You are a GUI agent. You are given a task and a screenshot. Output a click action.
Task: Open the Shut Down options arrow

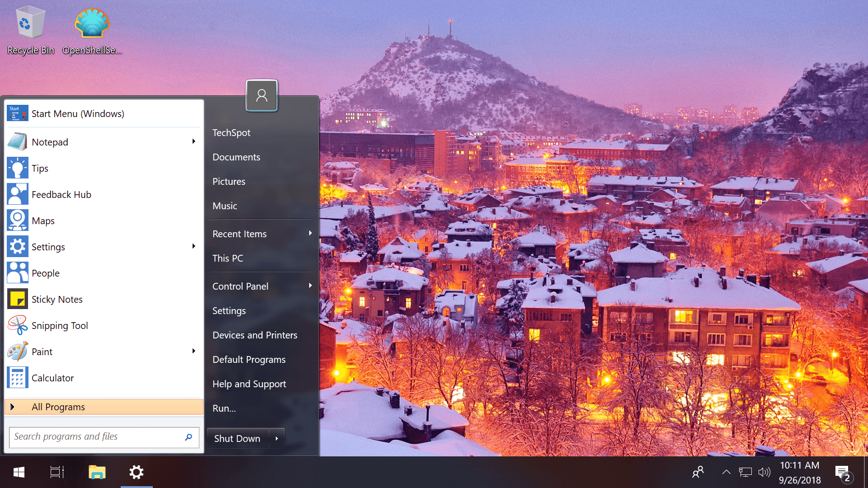click(277, 438)
